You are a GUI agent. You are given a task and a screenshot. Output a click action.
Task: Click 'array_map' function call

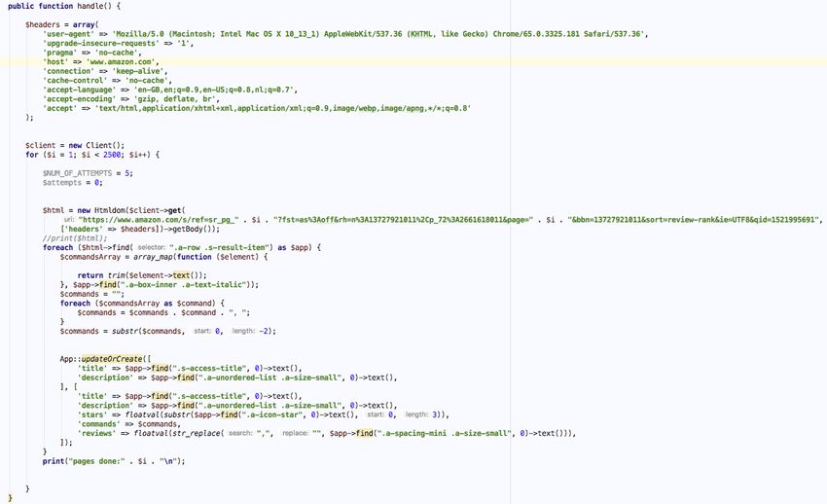click(x=153, y=257)
